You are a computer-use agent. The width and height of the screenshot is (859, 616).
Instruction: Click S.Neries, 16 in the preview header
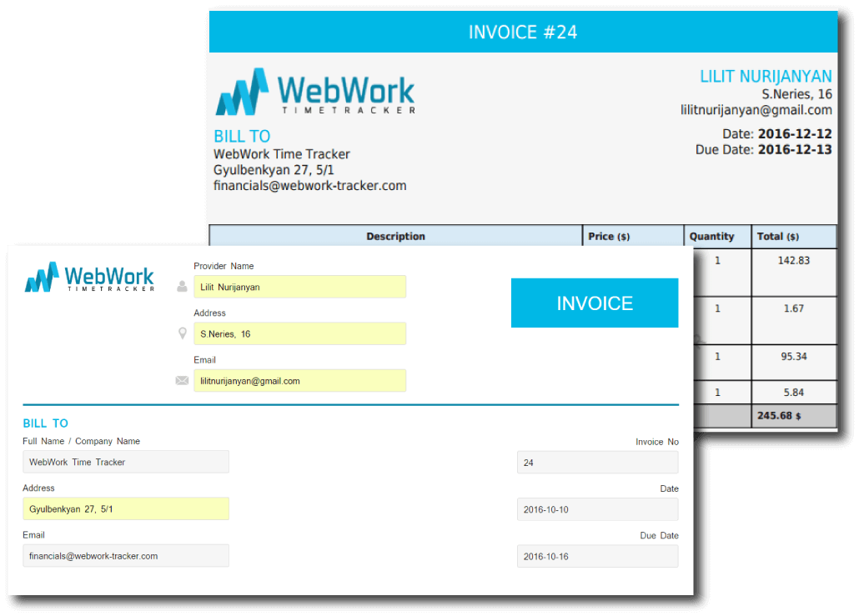pos(797,94)
